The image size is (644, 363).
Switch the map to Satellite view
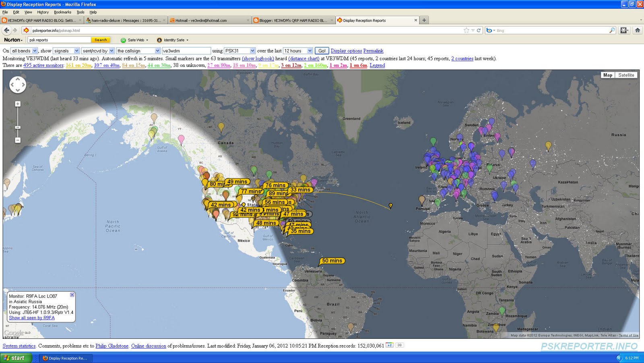(x=626, y=75)
